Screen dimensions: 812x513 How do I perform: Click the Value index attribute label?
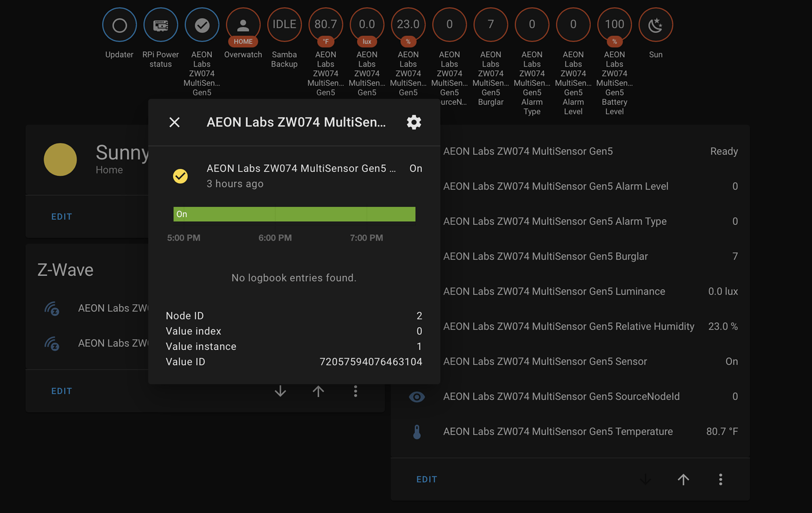tap(194, 331)
